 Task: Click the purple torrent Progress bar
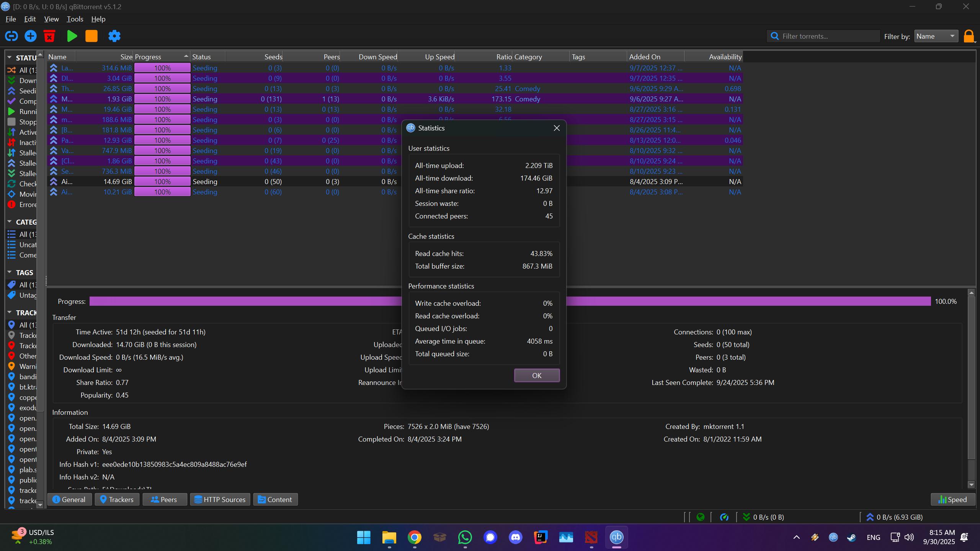click(245, 301)
